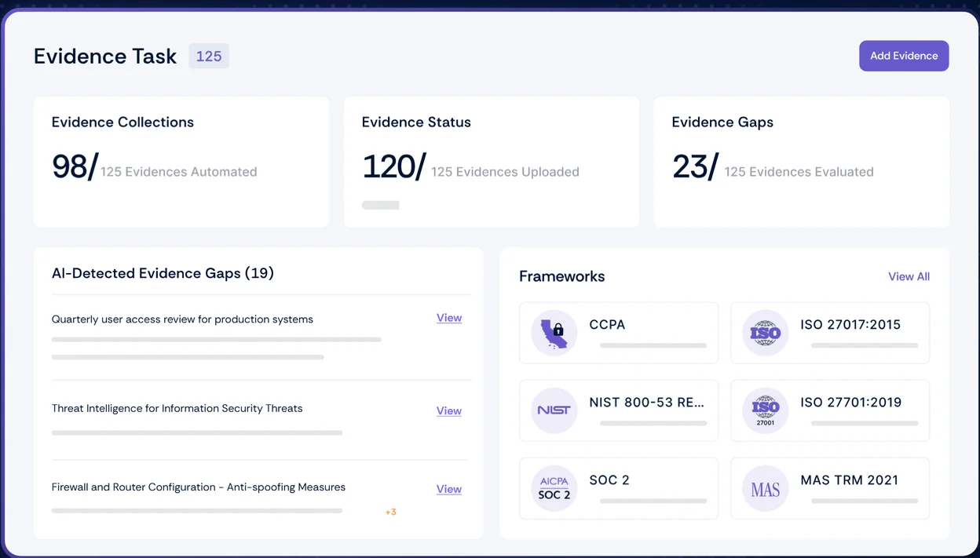Click the 120/ uploaded evidences count
Image resolution: width=980 pixels, height=558 pixels.
click(393, 166)
